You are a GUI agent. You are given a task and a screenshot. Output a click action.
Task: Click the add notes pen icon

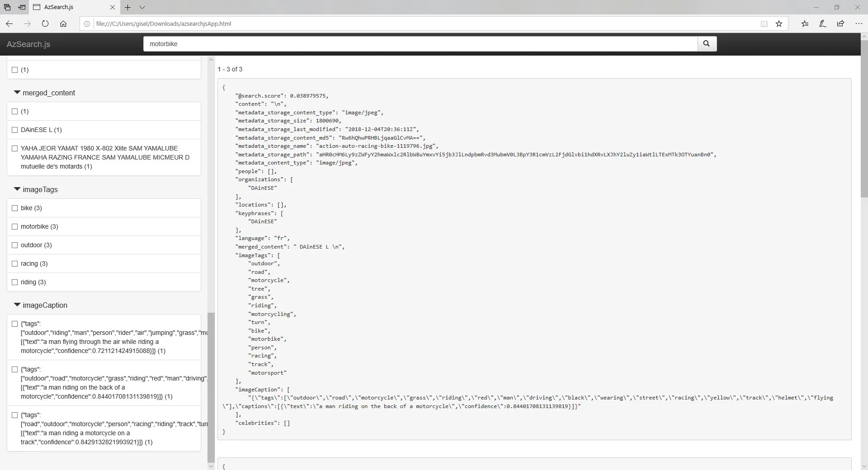823,24
